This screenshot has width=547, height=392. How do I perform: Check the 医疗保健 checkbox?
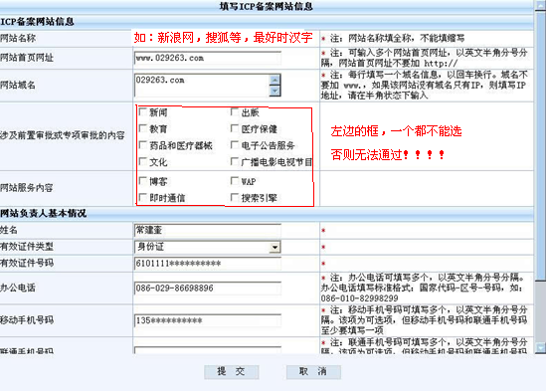tap(235, 128)
